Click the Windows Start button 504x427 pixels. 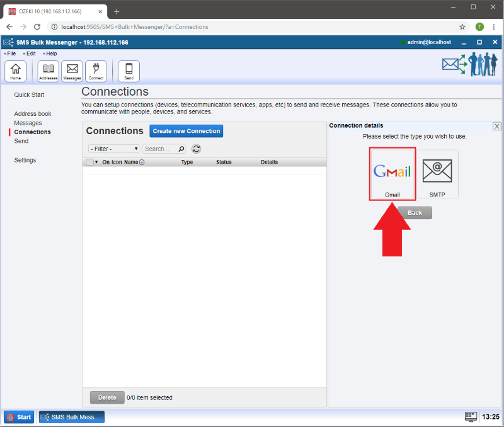coord(20,417)
